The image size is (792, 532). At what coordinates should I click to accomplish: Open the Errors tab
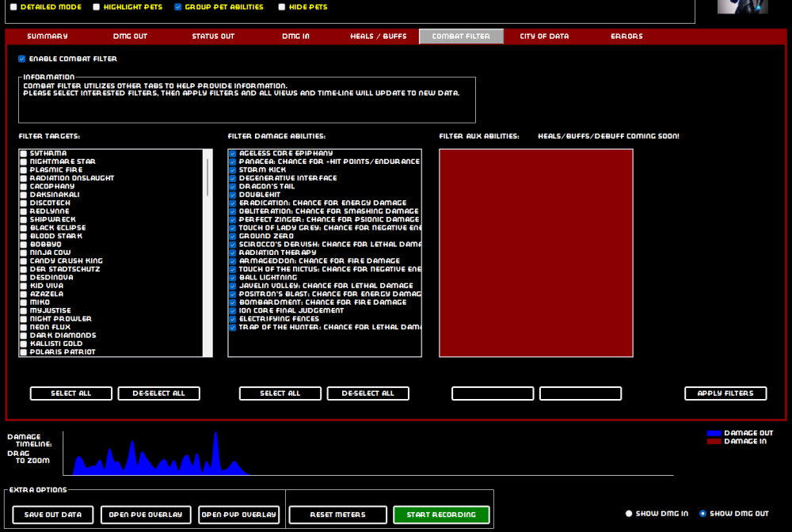tap(626, 36)
